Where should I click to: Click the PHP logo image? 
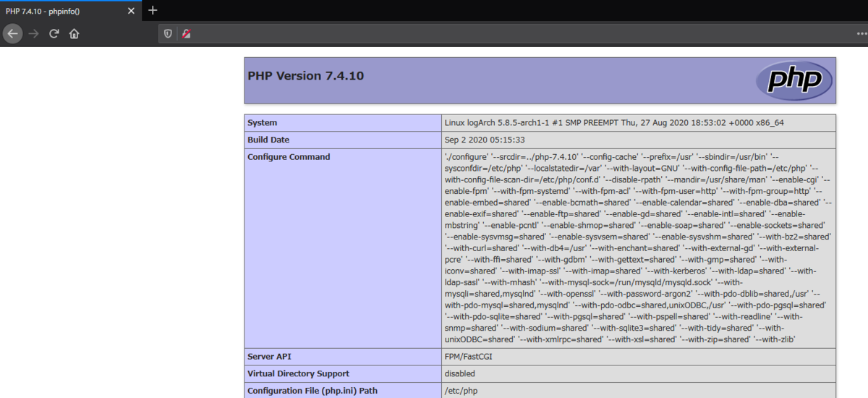click(794, 80)
